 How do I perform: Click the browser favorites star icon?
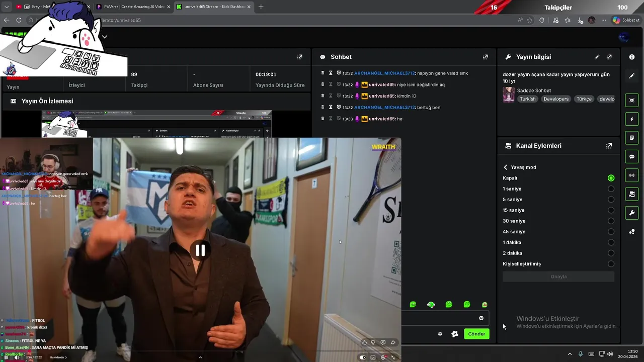(x=530, y=20)
